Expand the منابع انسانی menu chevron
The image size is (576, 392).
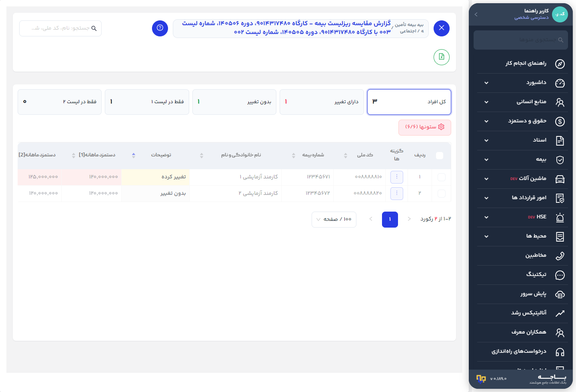(x=486, y=102)
